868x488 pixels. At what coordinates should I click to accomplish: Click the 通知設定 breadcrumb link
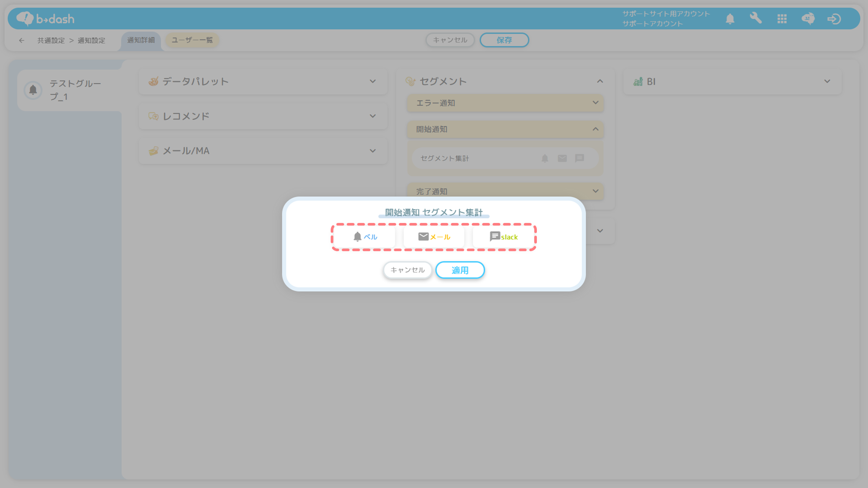click(91, 40)
